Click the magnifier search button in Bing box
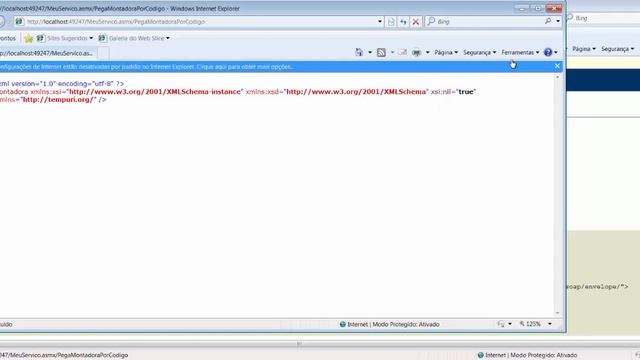 coord(548,21)
